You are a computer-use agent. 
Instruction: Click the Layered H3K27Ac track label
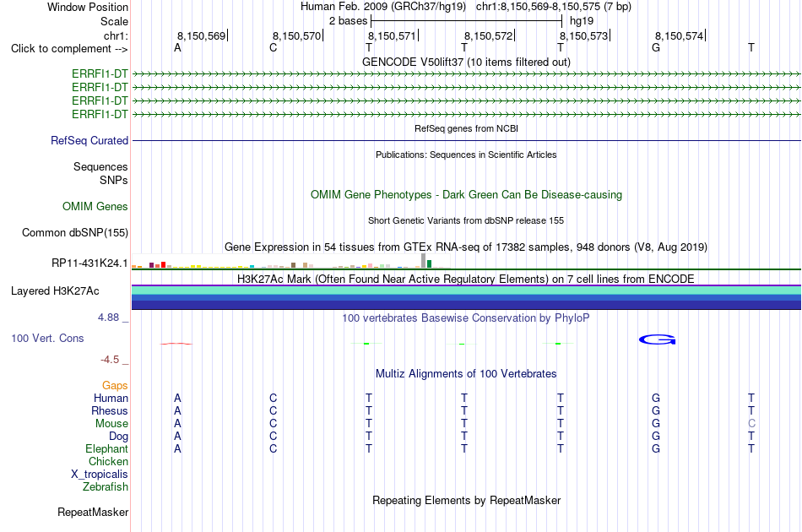click(55, 291)
